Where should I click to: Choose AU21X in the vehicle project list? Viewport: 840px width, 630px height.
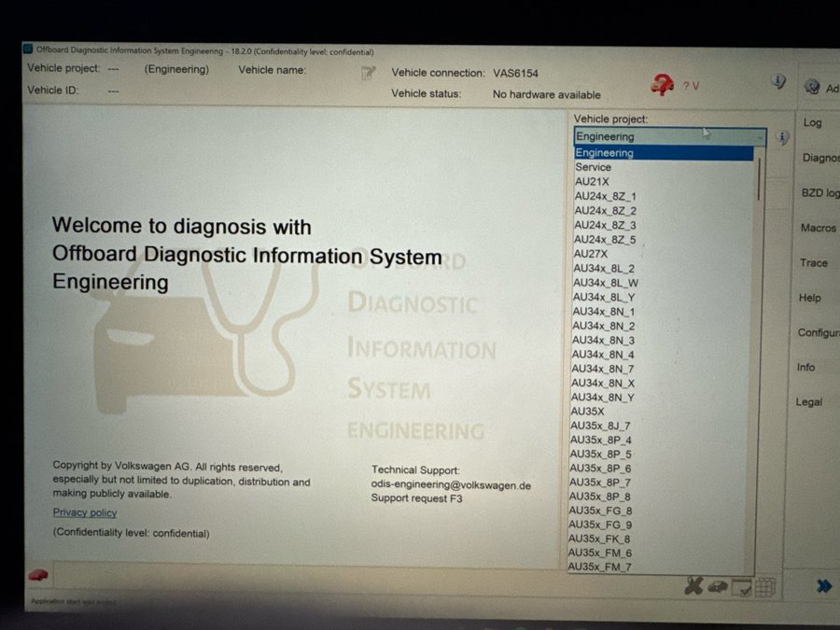coord(592,182)
